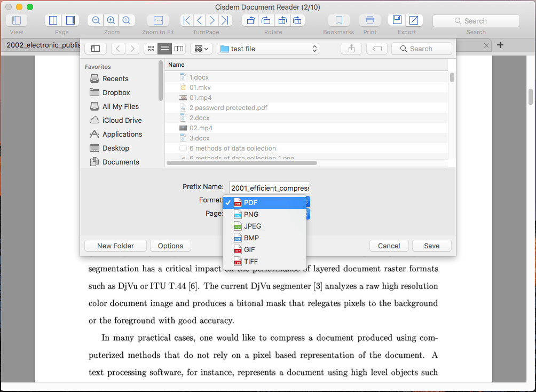This screenshot has height=392, width=536.
Task: Go to the next page in TurnPage
Action: [x=212, y=20]
